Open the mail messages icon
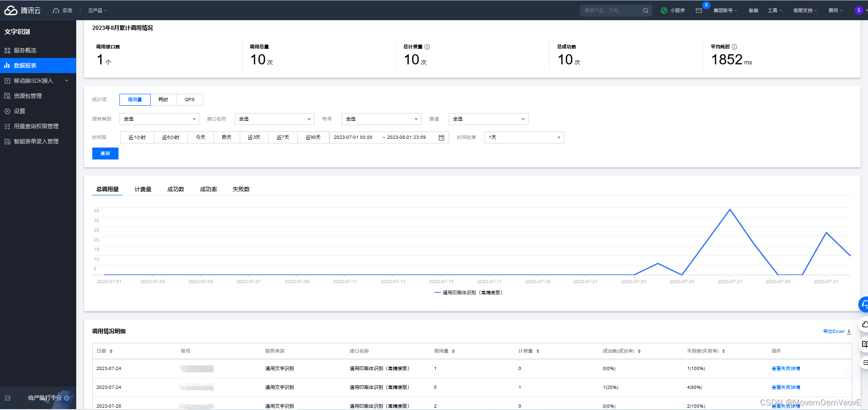 coord(699,11)
